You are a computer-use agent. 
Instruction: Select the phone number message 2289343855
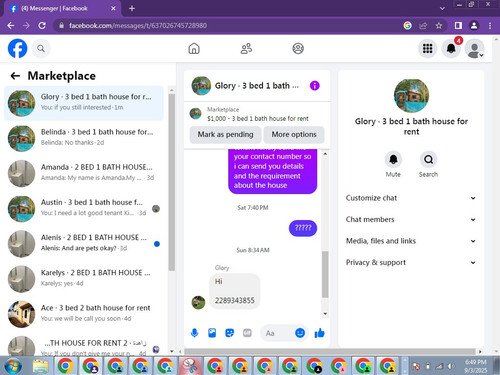tap(234, 301)
